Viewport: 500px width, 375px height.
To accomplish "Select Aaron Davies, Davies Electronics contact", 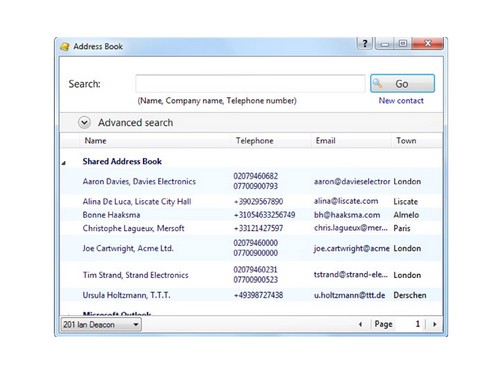I will tap(139, 181).
